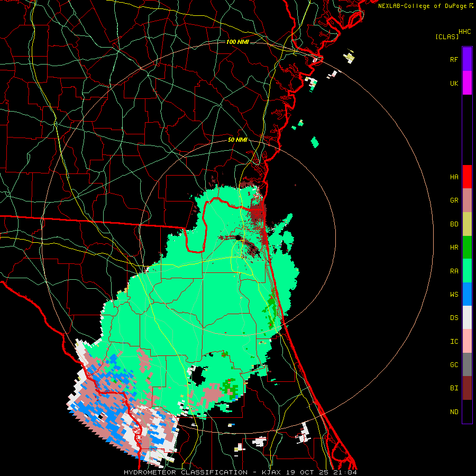Click the HHC product label
This screenshot has width=476, height=476.
[x=465, y=32]
